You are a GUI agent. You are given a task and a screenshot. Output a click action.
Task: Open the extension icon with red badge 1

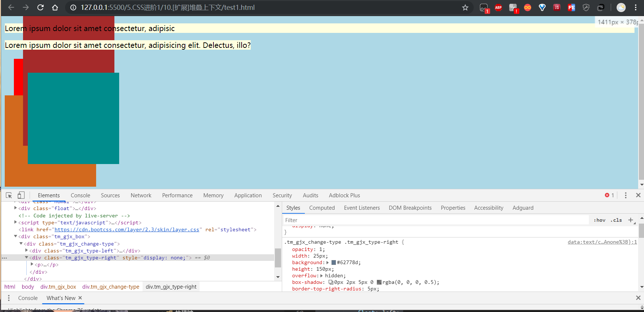[x=484, y=8]
